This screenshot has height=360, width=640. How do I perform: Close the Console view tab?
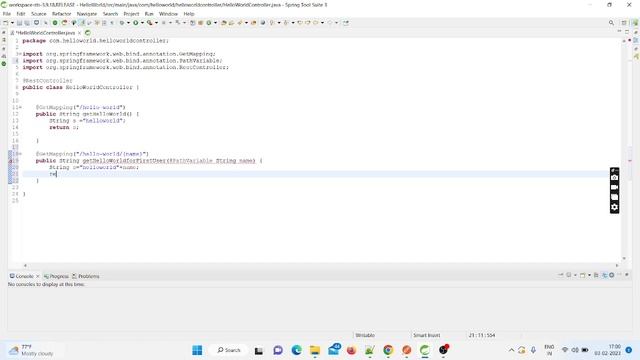point(38,276)
